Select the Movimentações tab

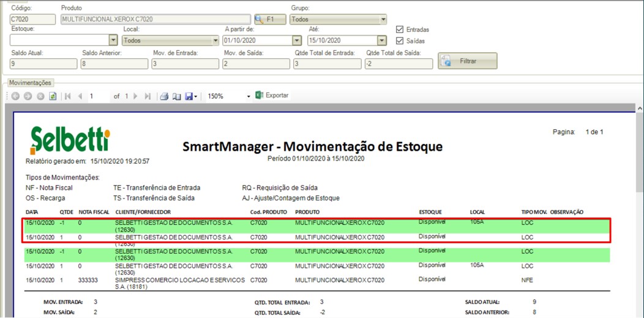click(32, 83)
